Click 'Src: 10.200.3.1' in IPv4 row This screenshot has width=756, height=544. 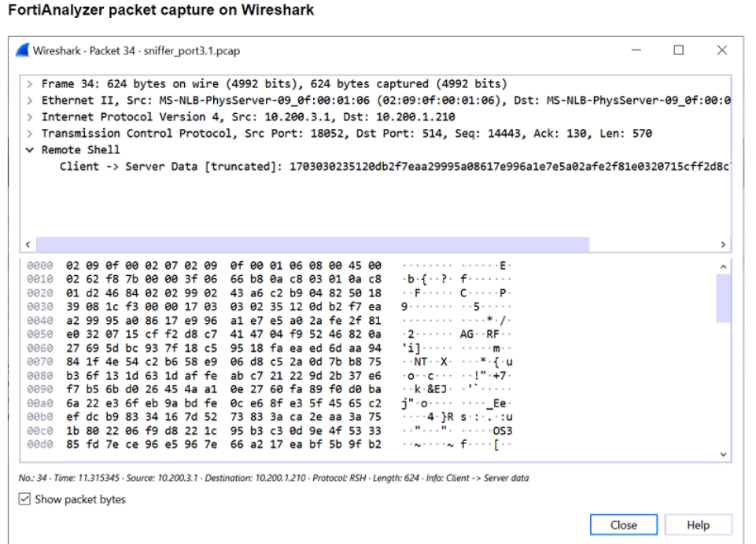[283, 117]
